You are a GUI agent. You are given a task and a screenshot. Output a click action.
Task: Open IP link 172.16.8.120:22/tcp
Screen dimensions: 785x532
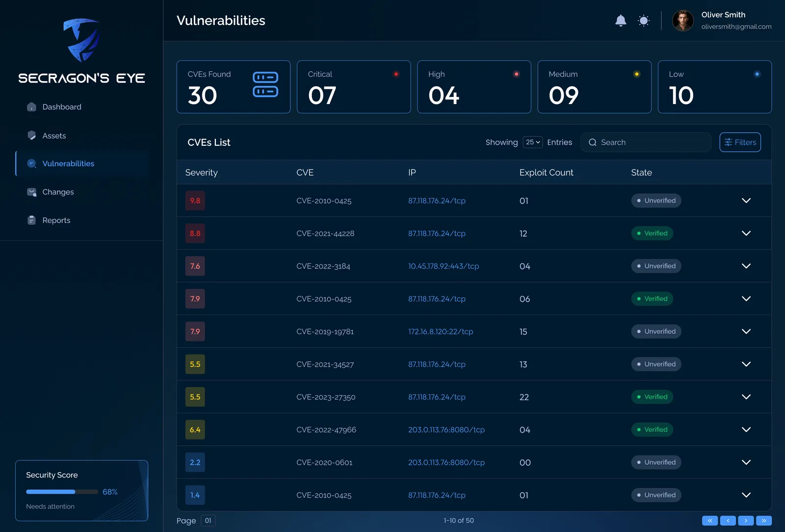pyautogui.click(x=441, y=331)
